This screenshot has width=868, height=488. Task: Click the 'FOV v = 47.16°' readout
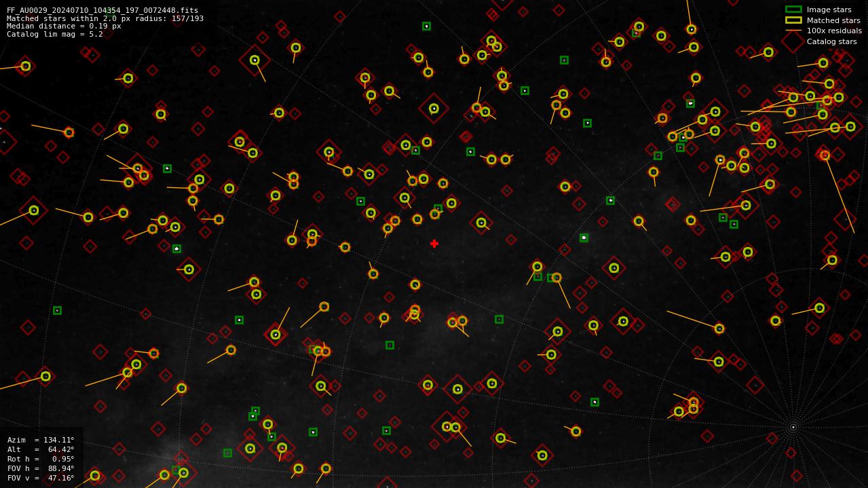pos(41,478)
